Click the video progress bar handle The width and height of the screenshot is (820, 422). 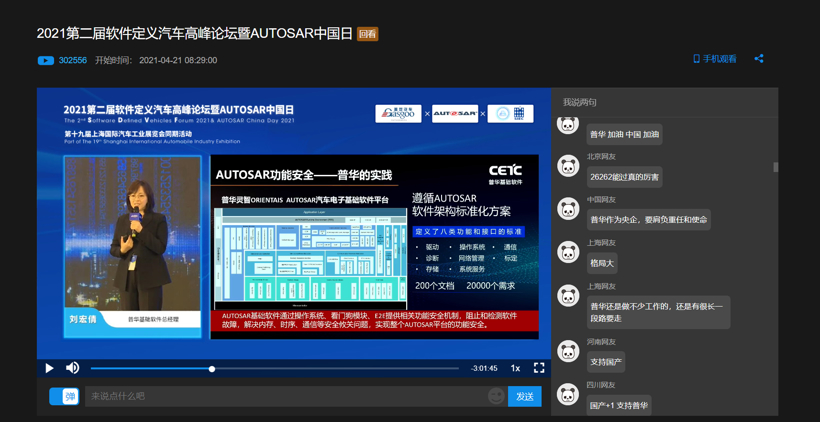click(212, 369)
